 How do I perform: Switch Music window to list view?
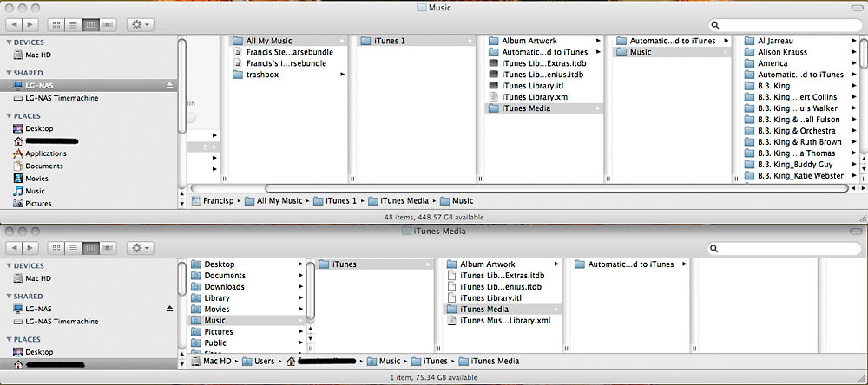(x=72, y=24)
